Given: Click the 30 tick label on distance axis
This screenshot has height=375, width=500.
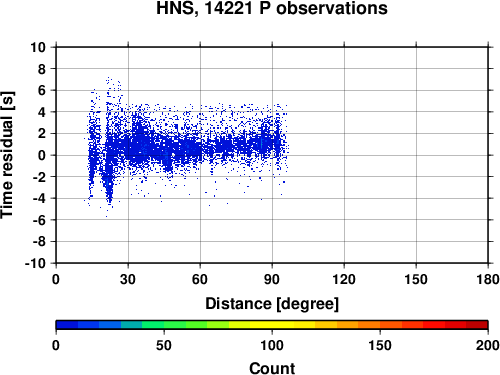Looking at the screenshot, I should click(x=128, y=279).
